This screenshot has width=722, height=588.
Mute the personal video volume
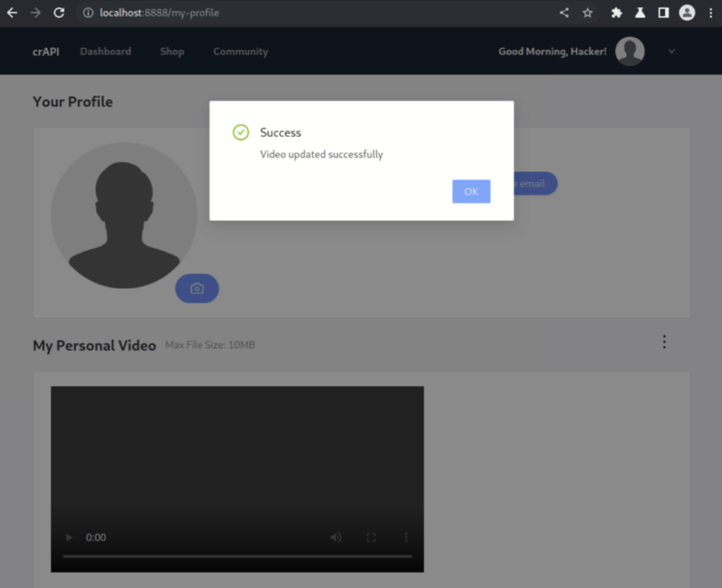(336, 537)
